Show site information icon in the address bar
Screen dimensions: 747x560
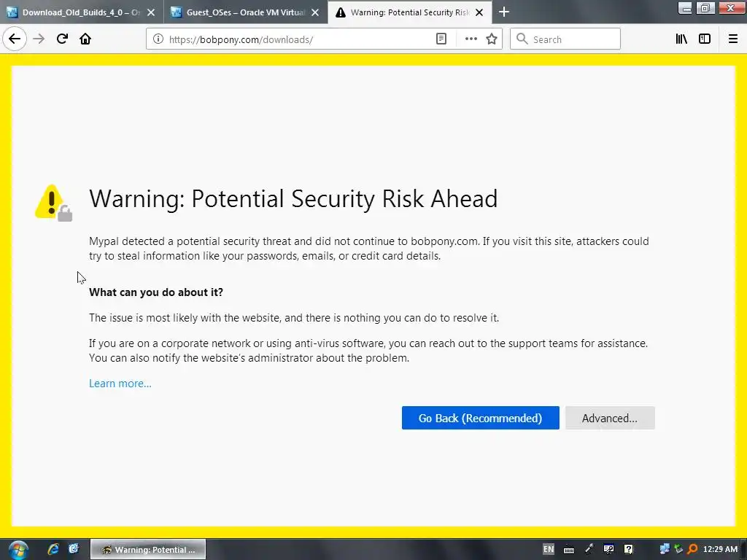(x=158, y=39)
